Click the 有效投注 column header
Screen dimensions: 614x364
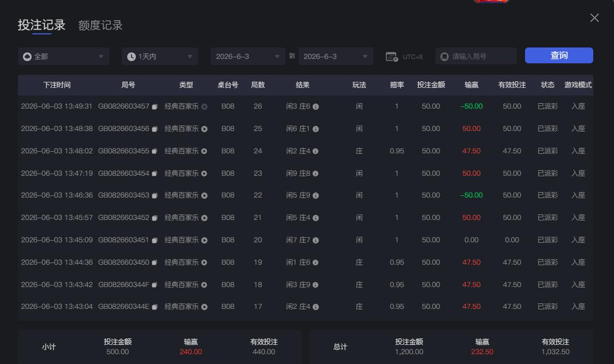[x=512, y=85]
